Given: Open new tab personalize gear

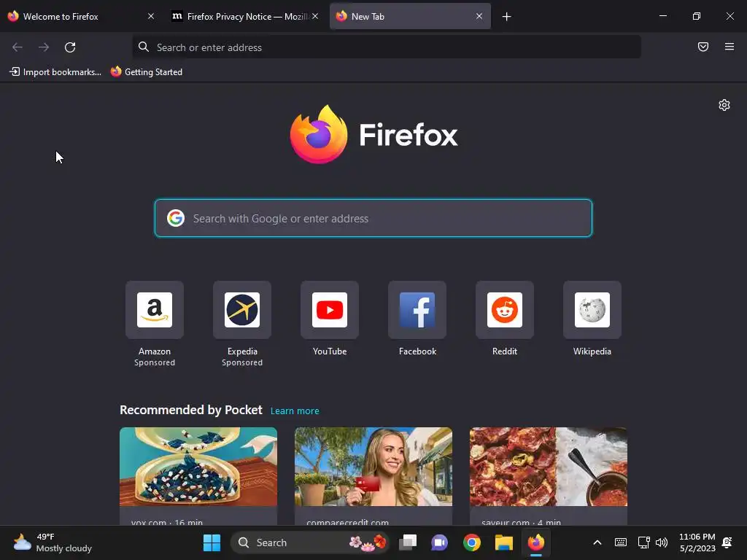Looking at the screenshot, I should click(724, 105).
